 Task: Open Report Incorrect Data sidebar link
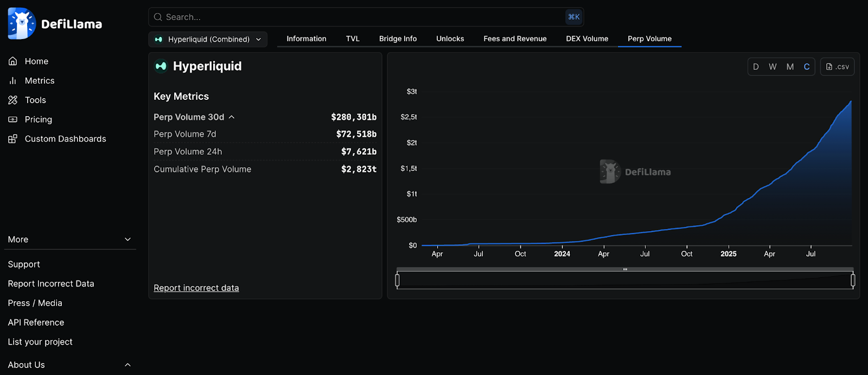pos(51,284)
